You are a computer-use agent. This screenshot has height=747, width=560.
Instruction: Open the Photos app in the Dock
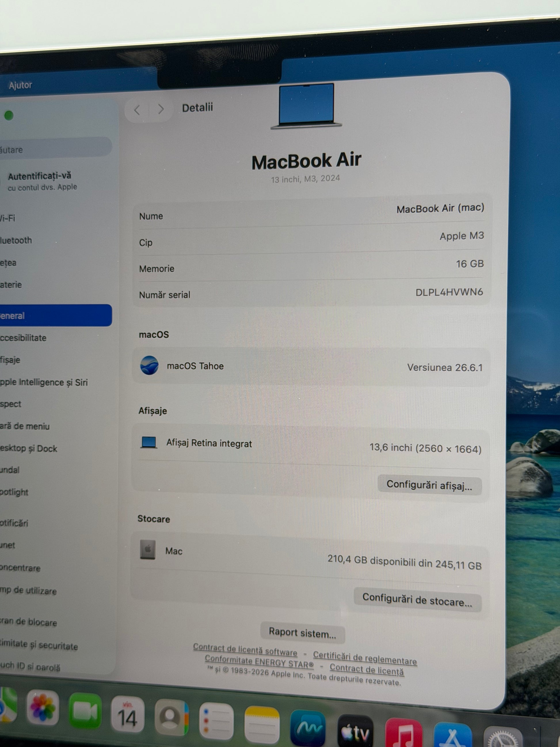point(43,707)
